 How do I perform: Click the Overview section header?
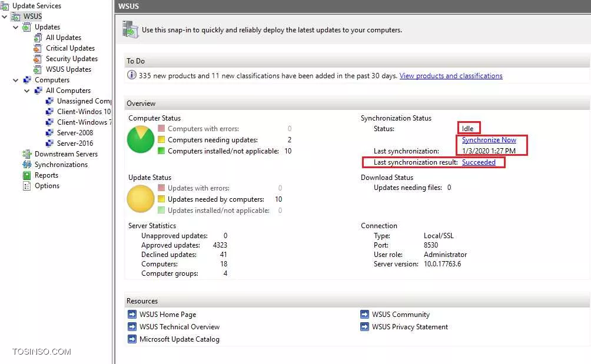tap(357, 103)
